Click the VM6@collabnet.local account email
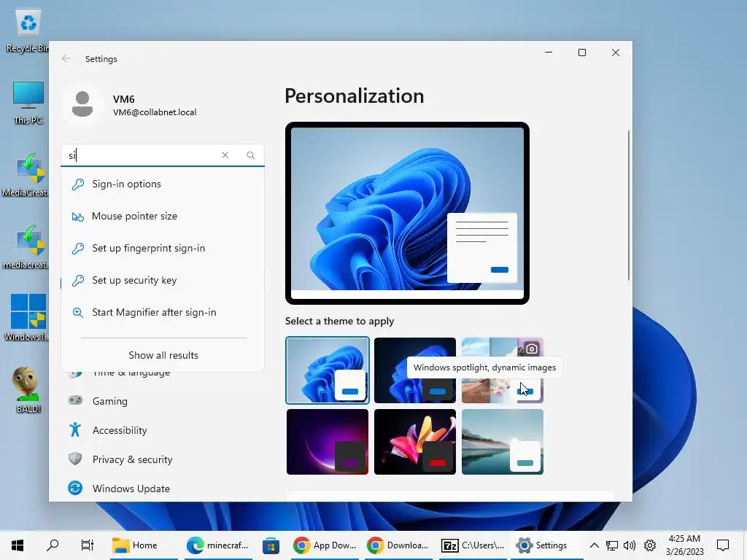Screen dimensions: 747x560 [x=155, y=112]
